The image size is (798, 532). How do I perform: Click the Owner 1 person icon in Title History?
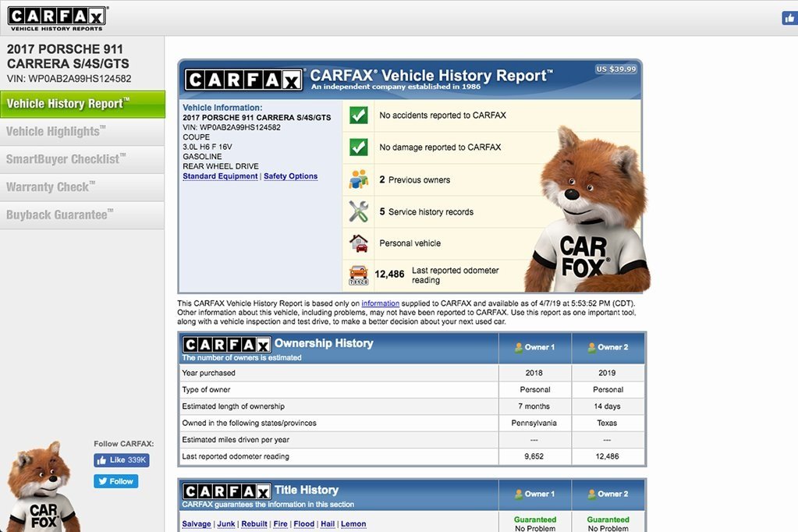(x=519, y=494)
